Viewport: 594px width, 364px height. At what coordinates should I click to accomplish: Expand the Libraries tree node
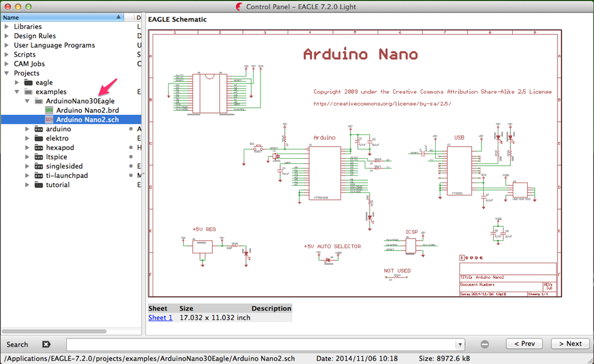[6, 27]
